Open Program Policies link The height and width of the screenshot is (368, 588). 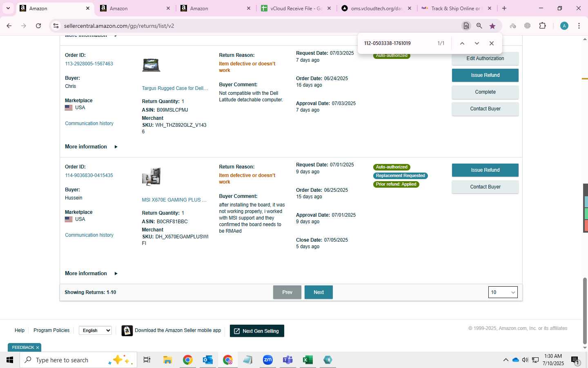coord(51,330)
